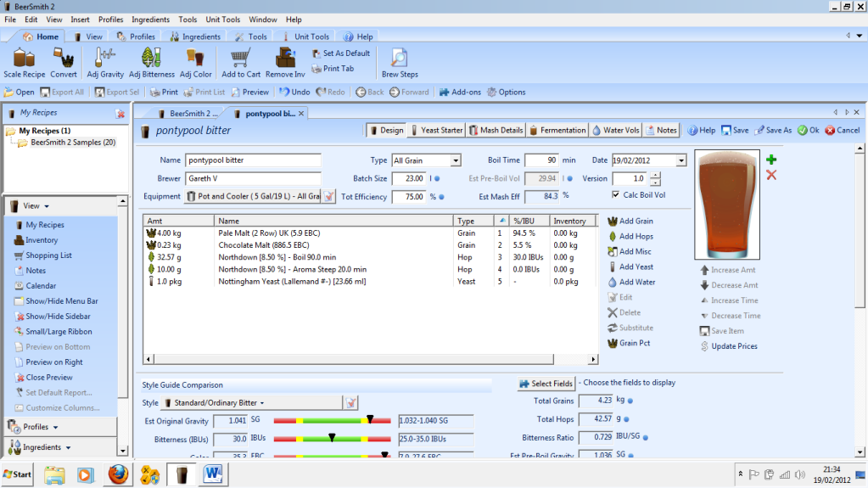
Task: Click Update Prices
Action: (729, 346)
